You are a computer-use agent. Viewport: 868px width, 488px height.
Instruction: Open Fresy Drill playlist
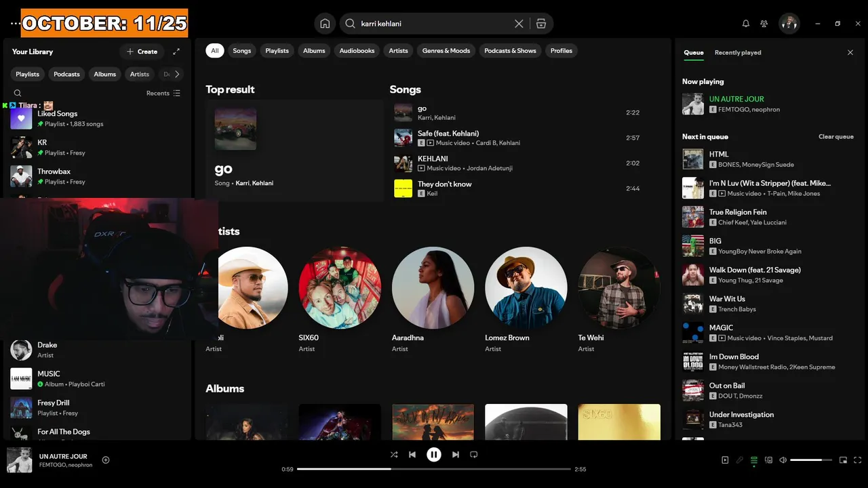pos(97,407)
